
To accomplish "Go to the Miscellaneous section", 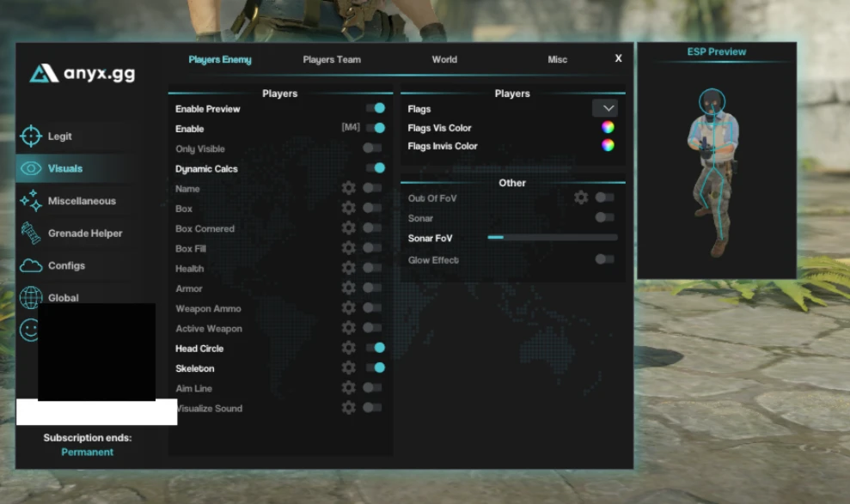I will pos(82,201).
